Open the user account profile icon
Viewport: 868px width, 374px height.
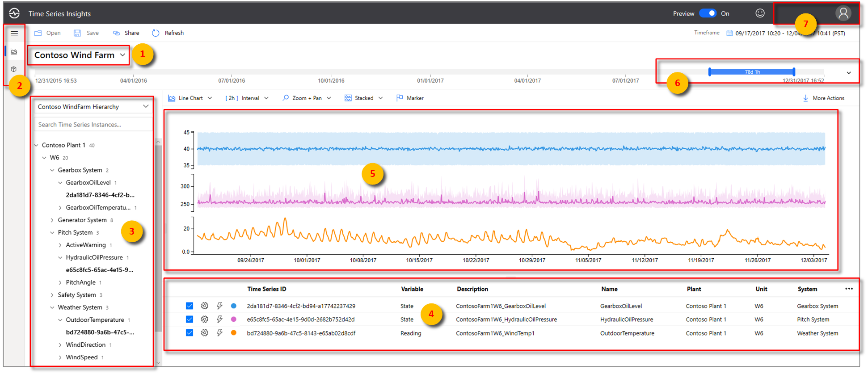[x=843, y=13]
